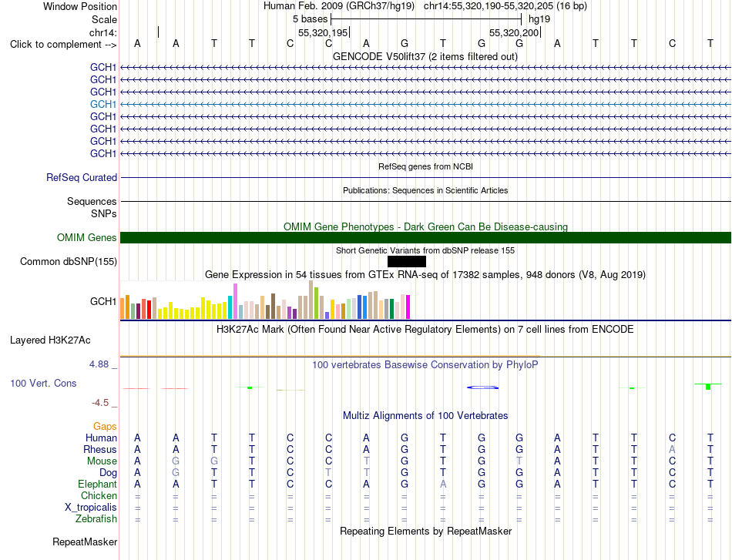Open 100 vertebrates Basewise Conservation title
The width and height of the screenshot is (732, 560).
(x=425, y=365)
